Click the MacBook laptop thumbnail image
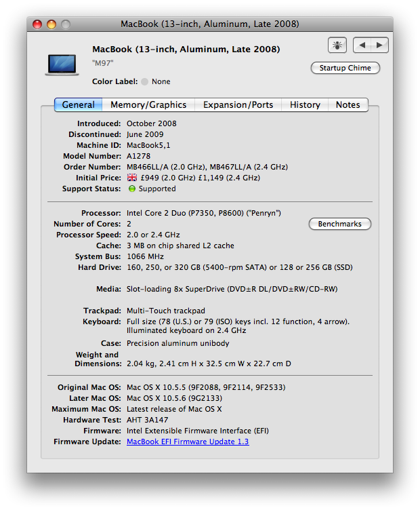Image resolution: width=420 pixels, height=510 pixels. [x=62, y=64]
